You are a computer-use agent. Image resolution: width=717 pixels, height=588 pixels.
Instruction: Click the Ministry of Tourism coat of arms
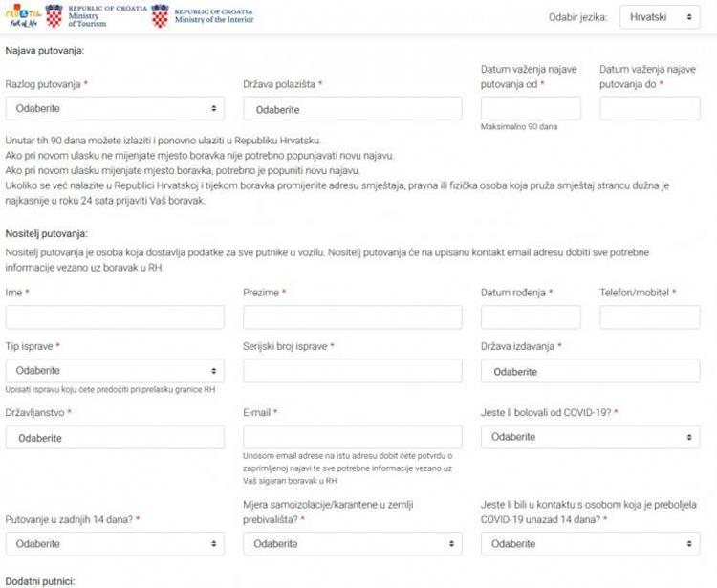point(54,16)
